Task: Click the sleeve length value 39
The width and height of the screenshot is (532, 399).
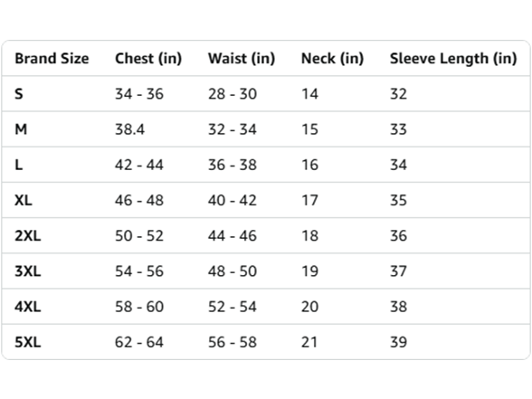Action: (x=398, y=342)
